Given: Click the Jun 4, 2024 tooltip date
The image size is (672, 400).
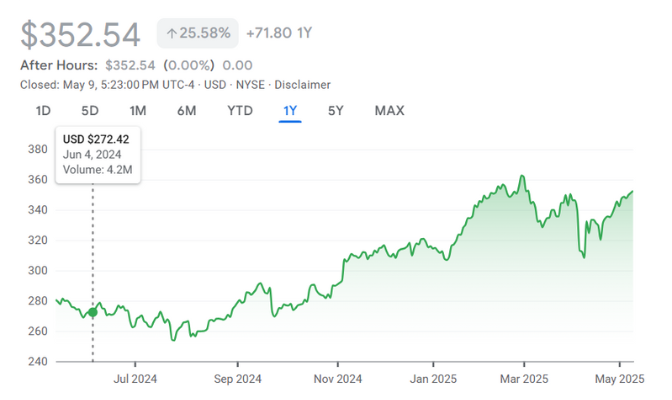Looking at the screenshot, I should pos(92,154).
